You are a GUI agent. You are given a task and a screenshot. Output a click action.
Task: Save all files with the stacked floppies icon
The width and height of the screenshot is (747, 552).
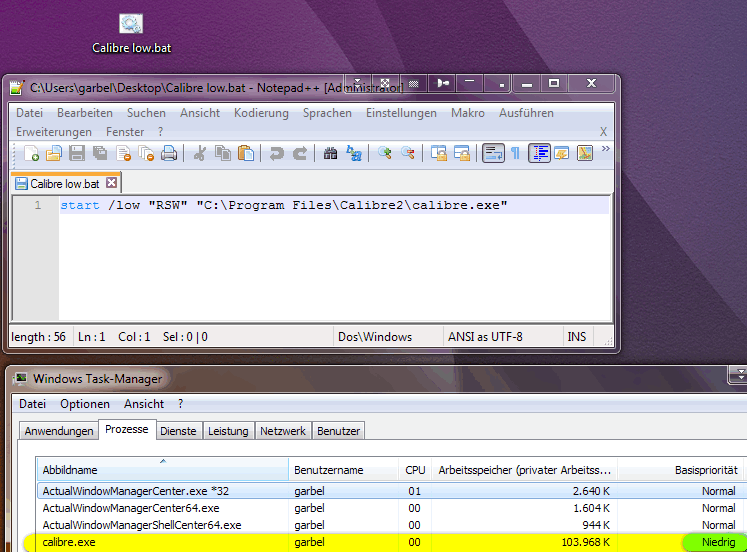pos(100,153)
